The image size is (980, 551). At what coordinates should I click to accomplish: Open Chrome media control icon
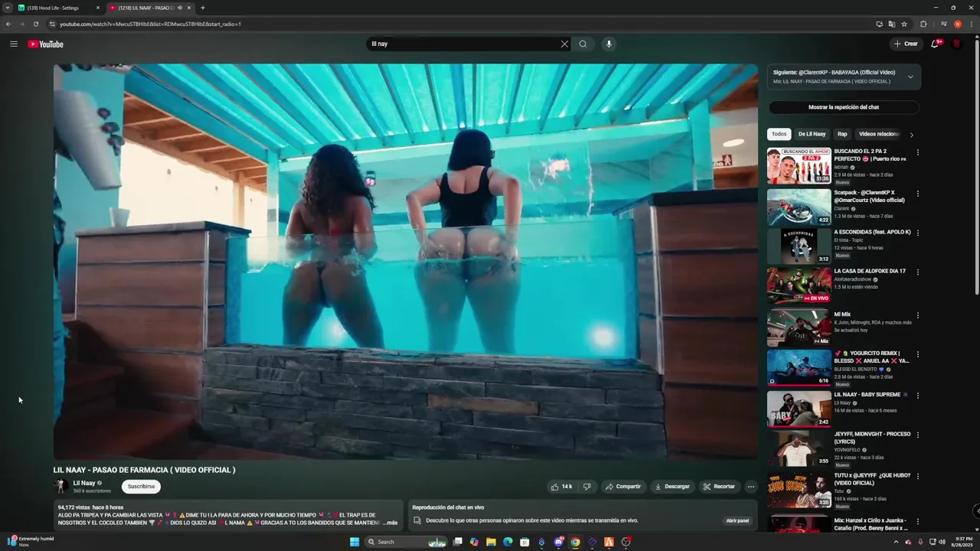[x=944, y=24]
